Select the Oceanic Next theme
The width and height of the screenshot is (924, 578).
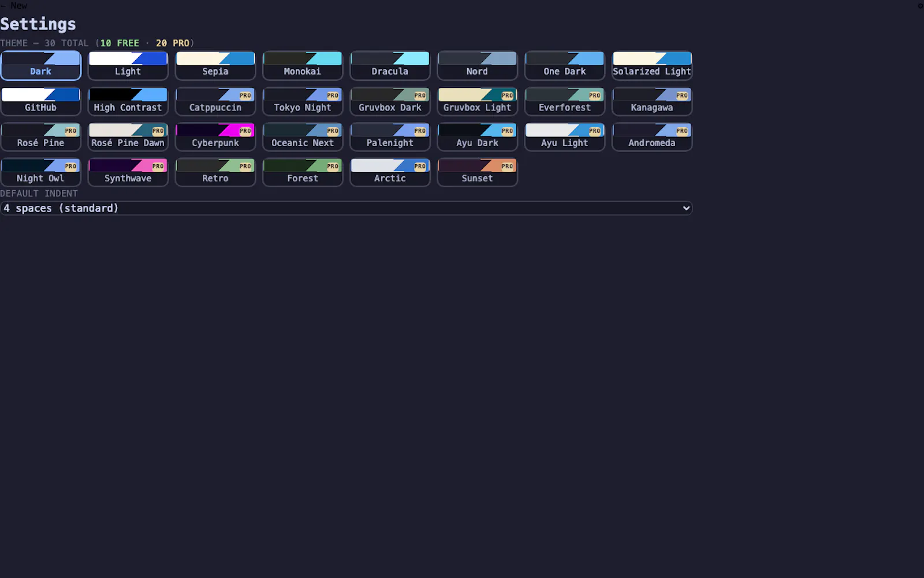click(x=303, y=137)
